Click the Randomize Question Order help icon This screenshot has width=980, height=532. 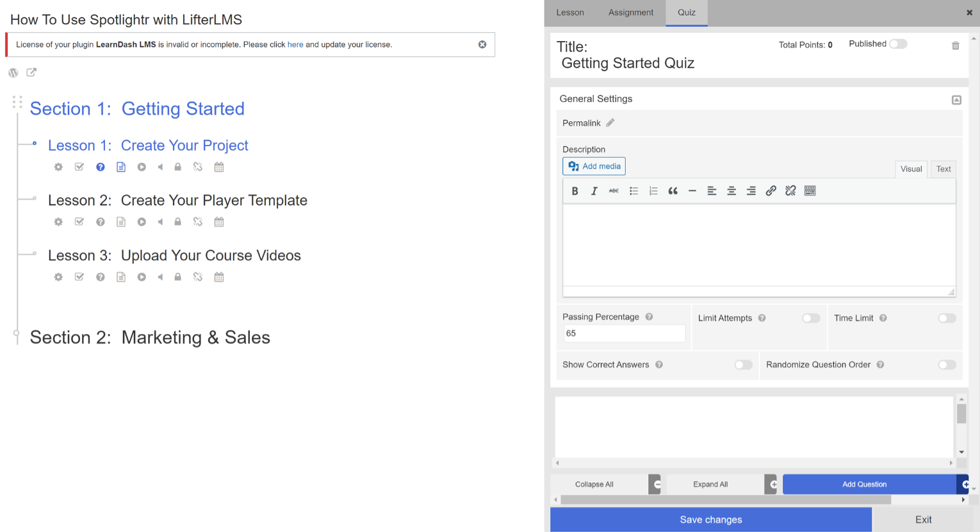pos(880,365)
